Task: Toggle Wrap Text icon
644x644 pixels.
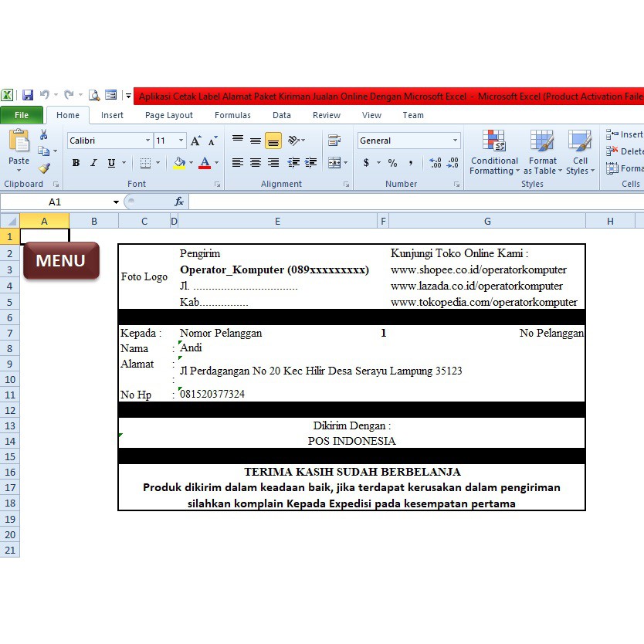Action: click(334, 141)
